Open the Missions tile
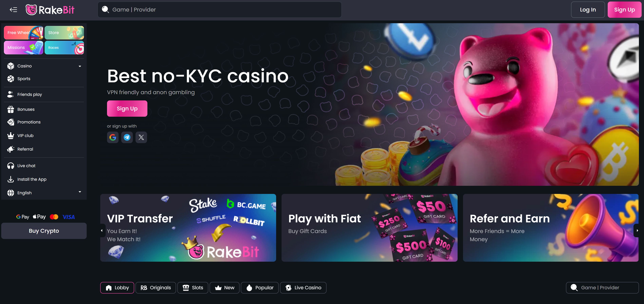Screen dimensions: 644x304 pos(24,48)
